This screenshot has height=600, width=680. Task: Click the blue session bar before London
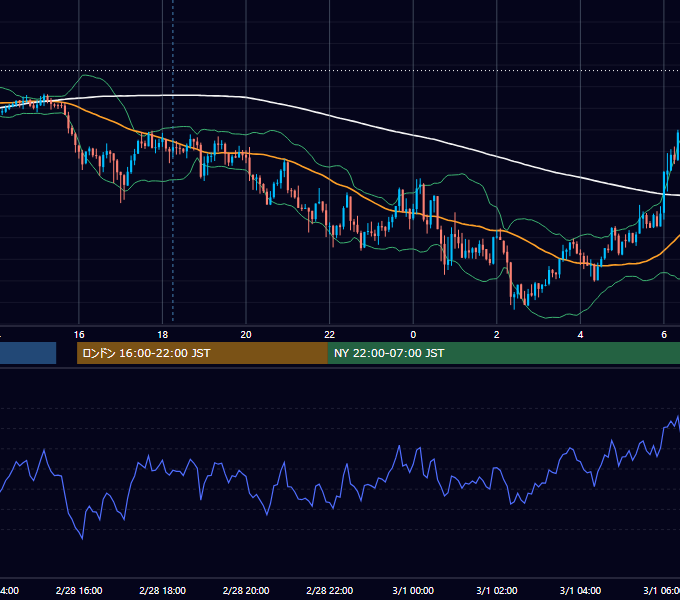click(28, 353)
